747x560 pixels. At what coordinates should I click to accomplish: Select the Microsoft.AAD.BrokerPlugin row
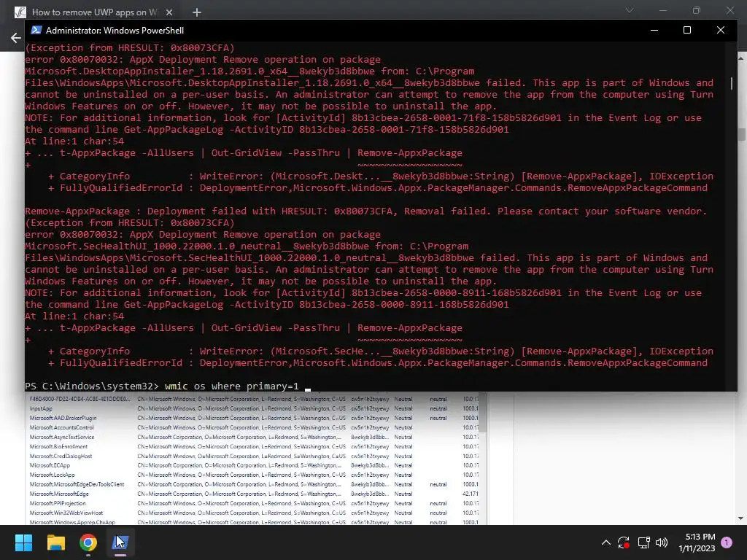(253, 418)
